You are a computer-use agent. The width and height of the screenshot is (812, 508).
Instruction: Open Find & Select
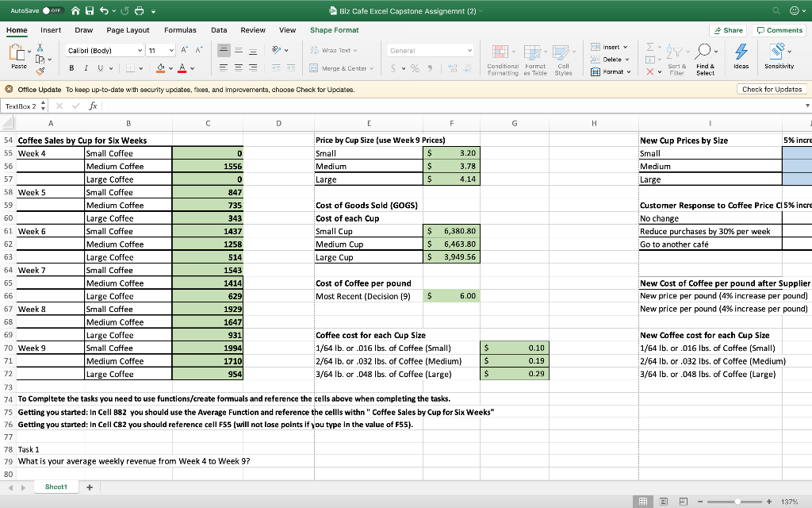coord(705,60)
